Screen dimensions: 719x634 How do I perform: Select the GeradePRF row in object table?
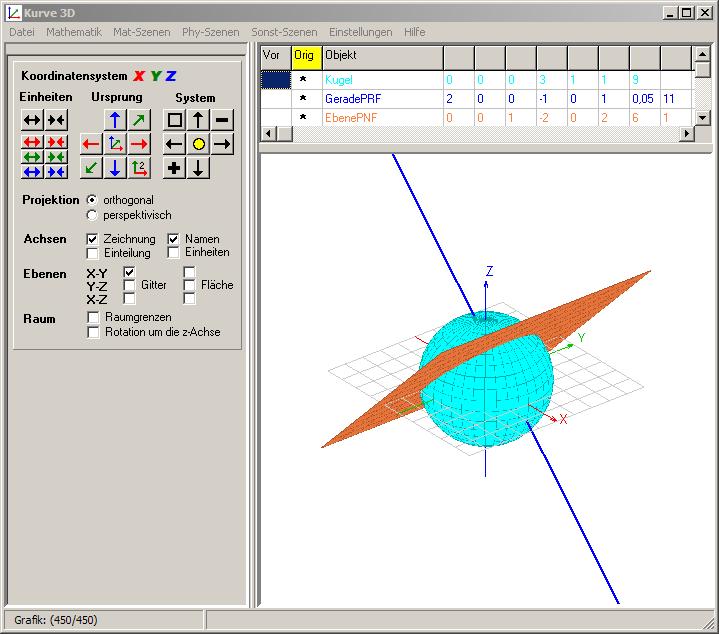[x=352, y=99]
